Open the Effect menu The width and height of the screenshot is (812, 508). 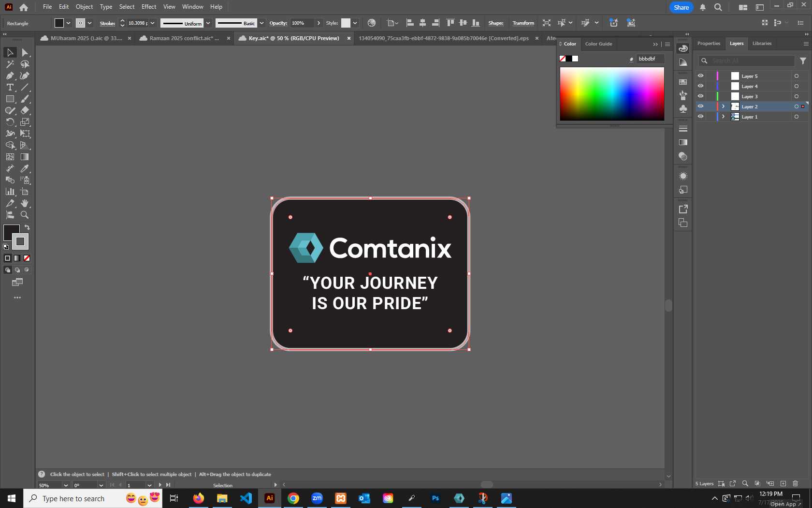(149, 7)
